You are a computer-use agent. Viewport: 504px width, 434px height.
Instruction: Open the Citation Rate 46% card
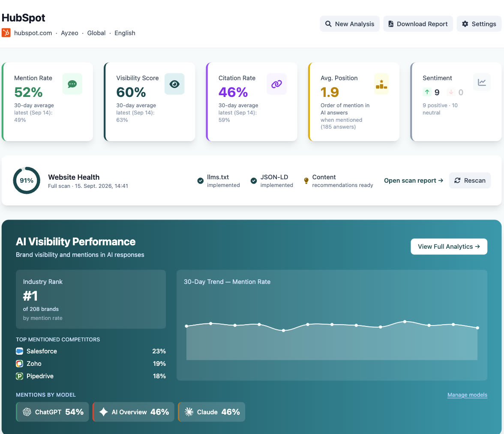[x=252, y=102]
